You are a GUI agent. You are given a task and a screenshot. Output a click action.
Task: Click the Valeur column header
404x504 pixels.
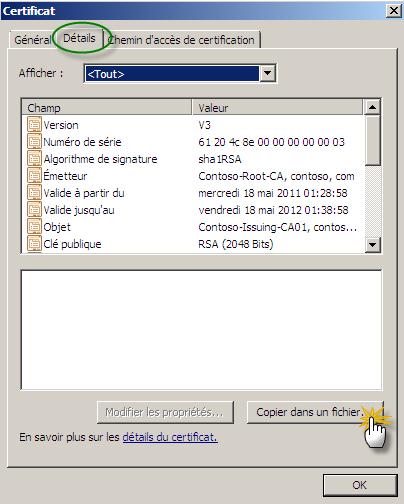277,107
